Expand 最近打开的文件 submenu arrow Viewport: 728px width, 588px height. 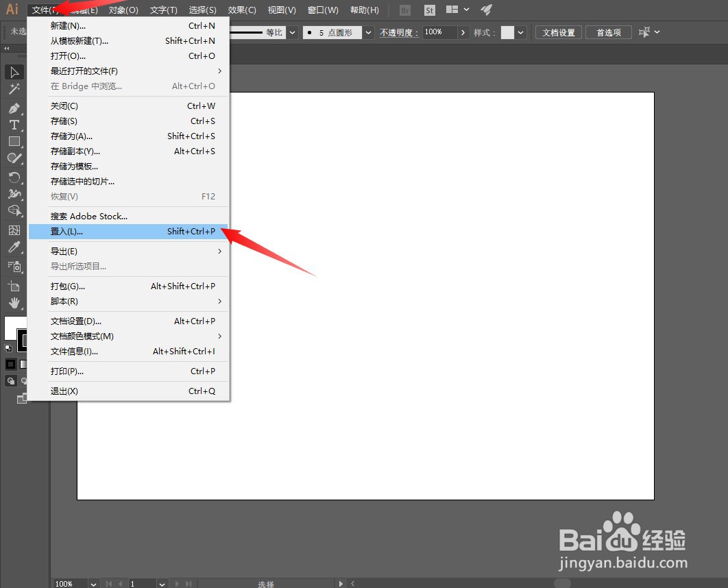coord(219,71)
